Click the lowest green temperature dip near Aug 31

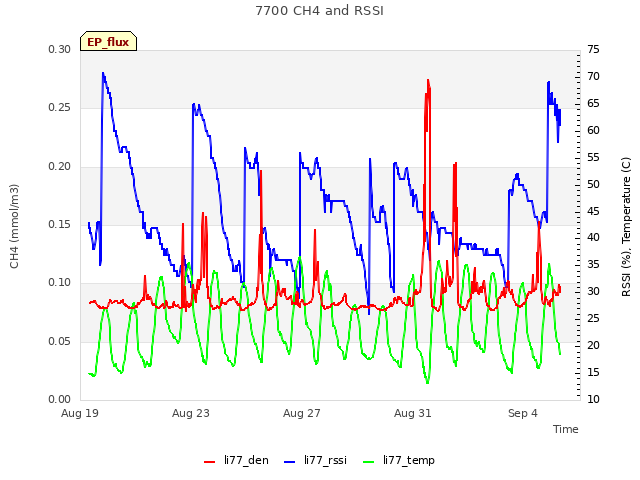pos(427,383)
